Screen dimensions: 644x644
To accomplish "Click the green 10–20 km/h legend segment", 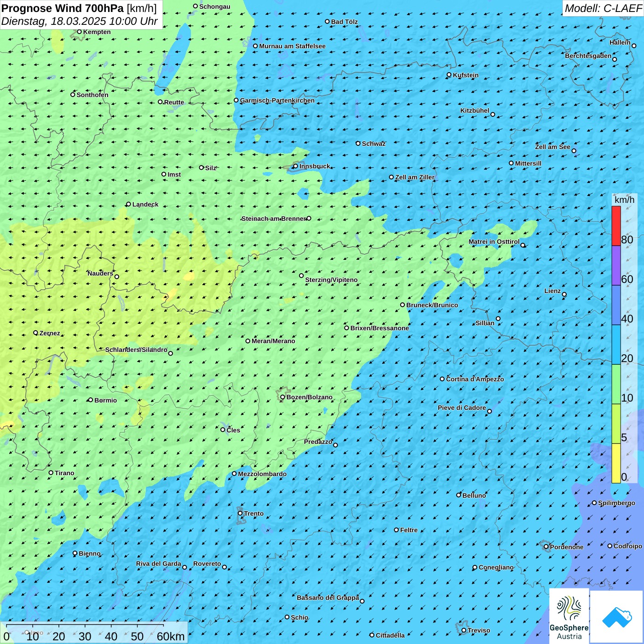I will pyautogui.click(x=616, y=384).
